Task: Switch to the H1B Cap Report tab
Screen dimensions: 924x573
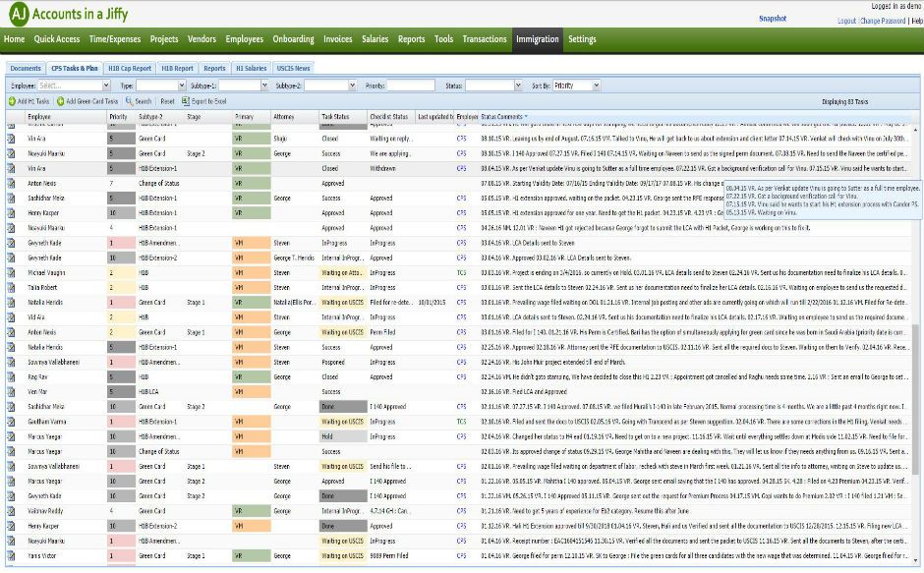Action: click(130, 69)
